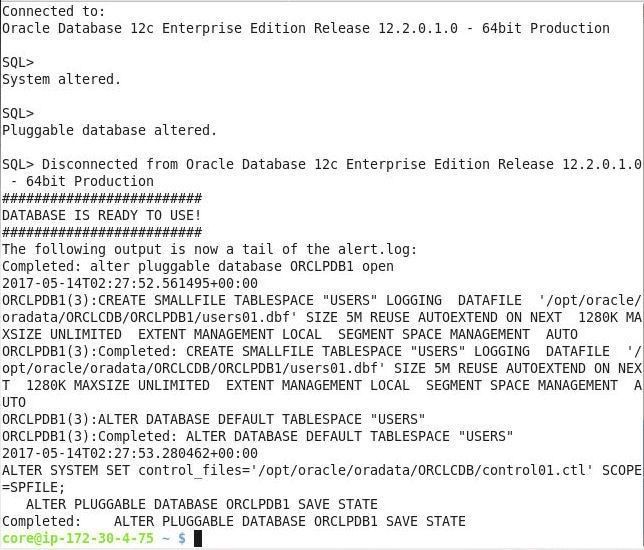Image resolution: width=644 pixels, height=550 pixels.
Task: Click the timestamp 2017-05-14T02:27:52.561495+00:00
Action: pyautogui.click(x=130, y=283)
